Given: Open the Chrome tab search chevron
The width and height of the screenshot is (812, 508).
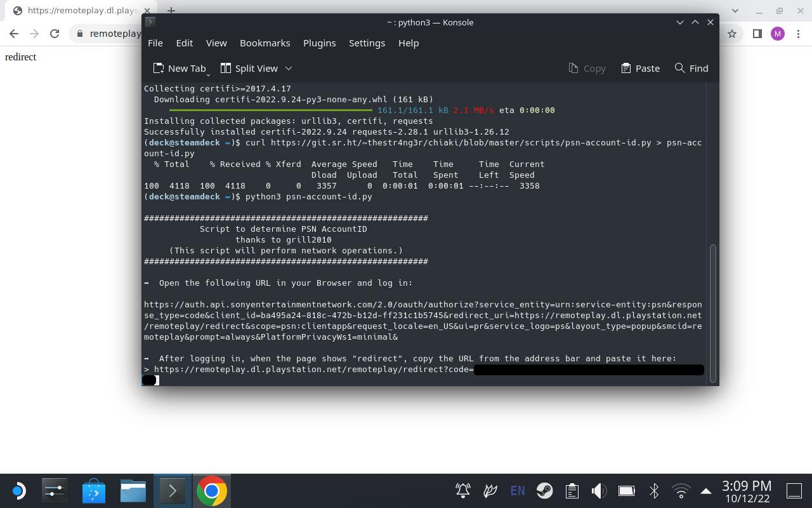Looking at the screenshot, I should pyautogui.click(x=735, y=11).
